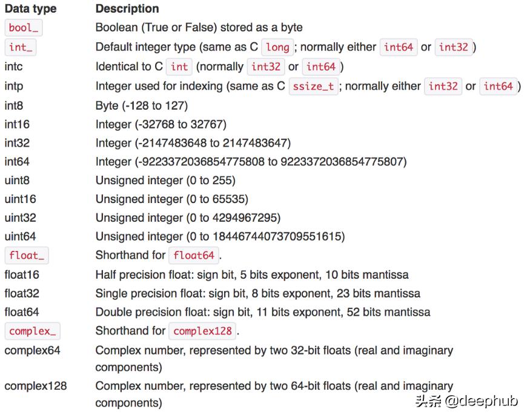Click int32 in the intc row
This screenshot has width=530, height=420.
266,67
